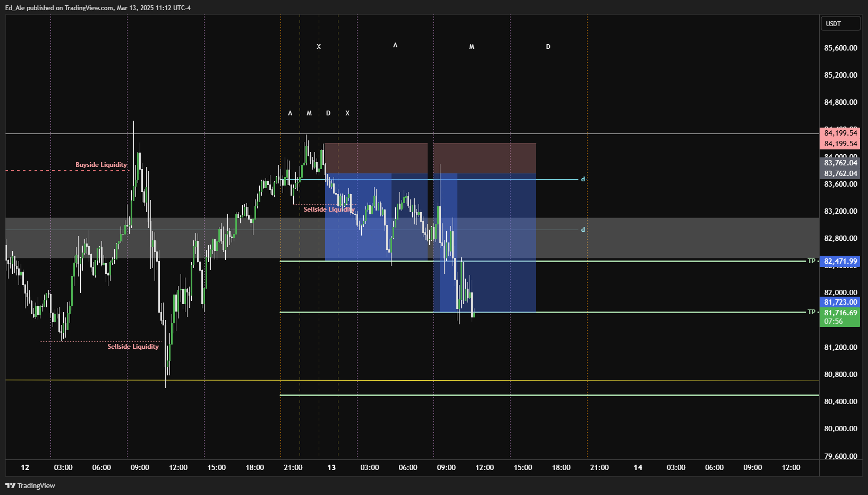Image resolution: width=868 pixels, height=495 pixels.
Task: Click the TradingView logo at the bottom
Action: [30, 485]
